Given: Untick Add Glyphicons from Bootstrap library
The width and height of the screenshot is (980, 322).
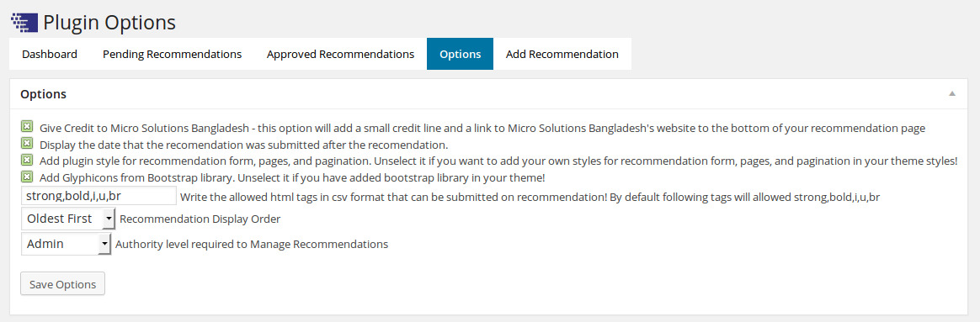Looking at the screenshot, I should click(27, 177).
